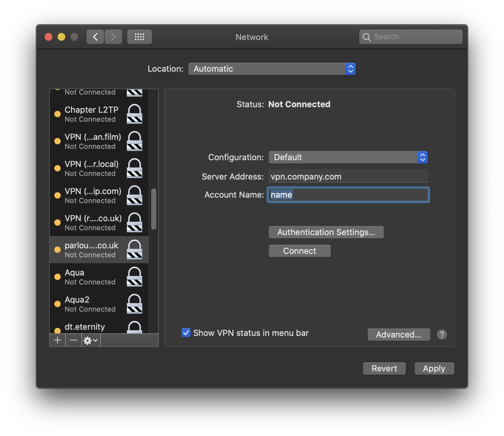
Task: Click the Account Name field
Action: pos(348,195)
